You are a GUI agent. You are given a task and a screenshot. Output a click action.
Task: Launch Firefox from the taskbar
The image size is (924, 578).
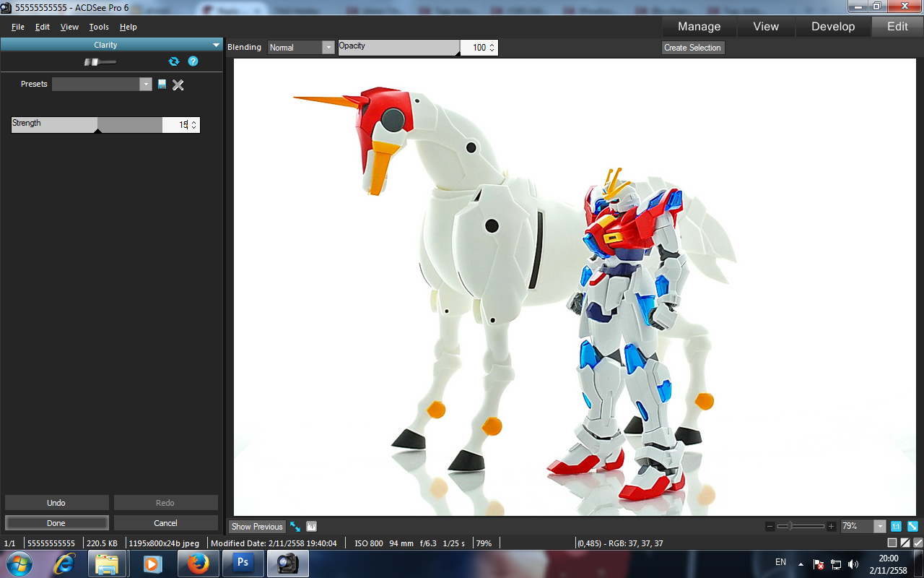pos(196,564)
